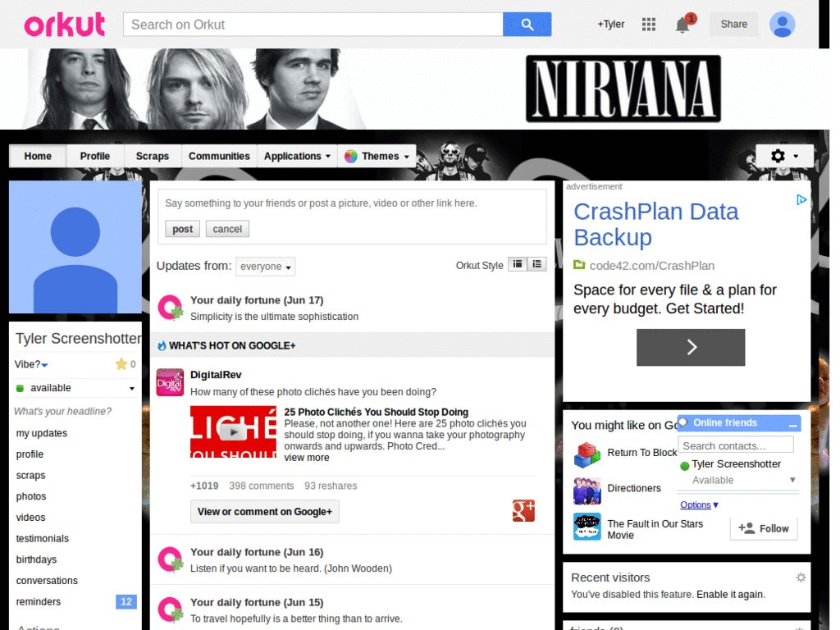Click the fortune icon for Jun 16
Image resolution: width=840 pixels, height=630 pixels.
pyautogui.click(x=171, y=559)
